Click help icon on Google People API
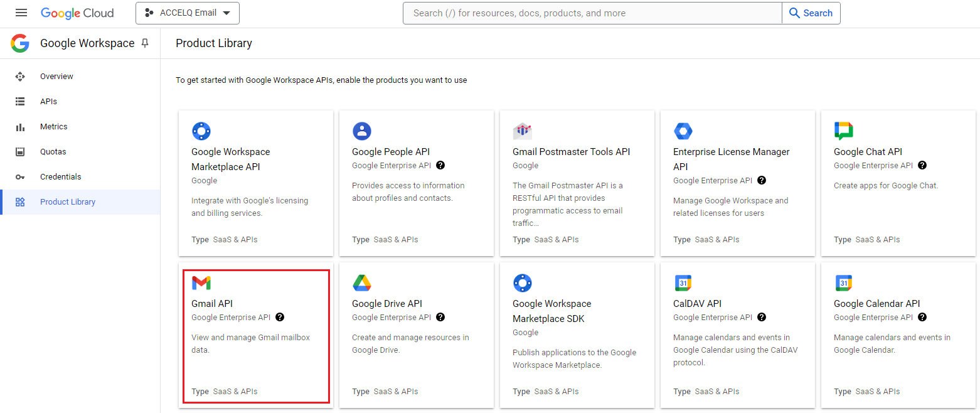Image resolution: width=980 pixels, height=413 pixels. click(x=440, y=166)
